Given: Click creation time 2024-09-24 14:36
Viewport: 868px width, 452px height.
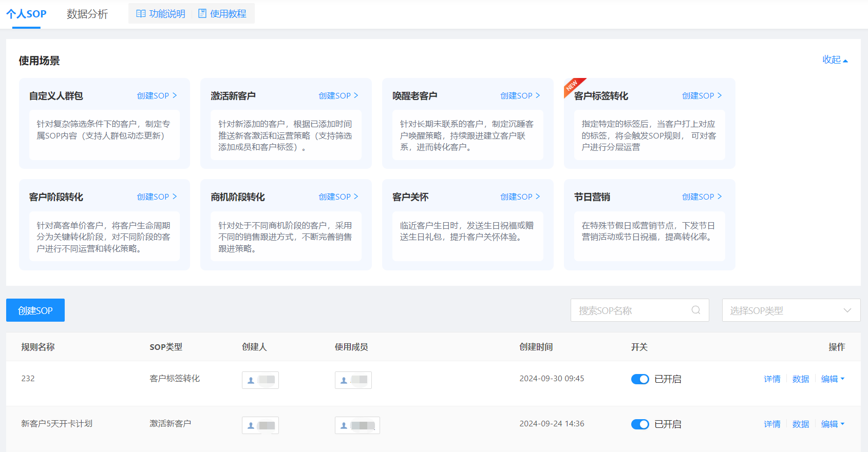Looking at the screenshot, I should pos(552,424).
